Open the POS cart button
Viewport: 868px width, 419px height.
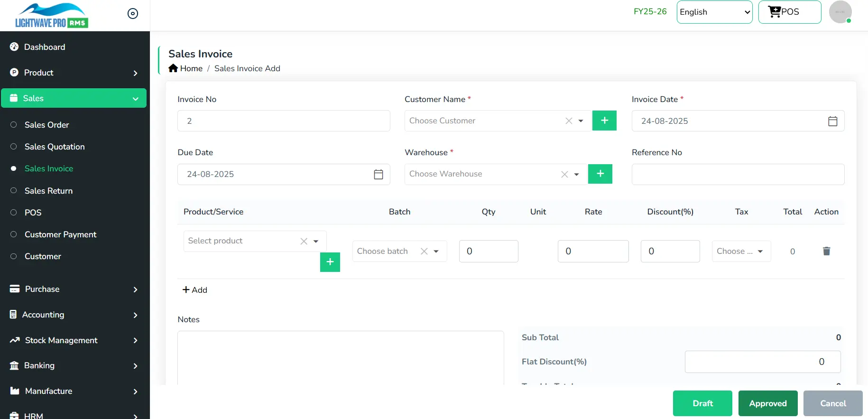coord(789,12)
